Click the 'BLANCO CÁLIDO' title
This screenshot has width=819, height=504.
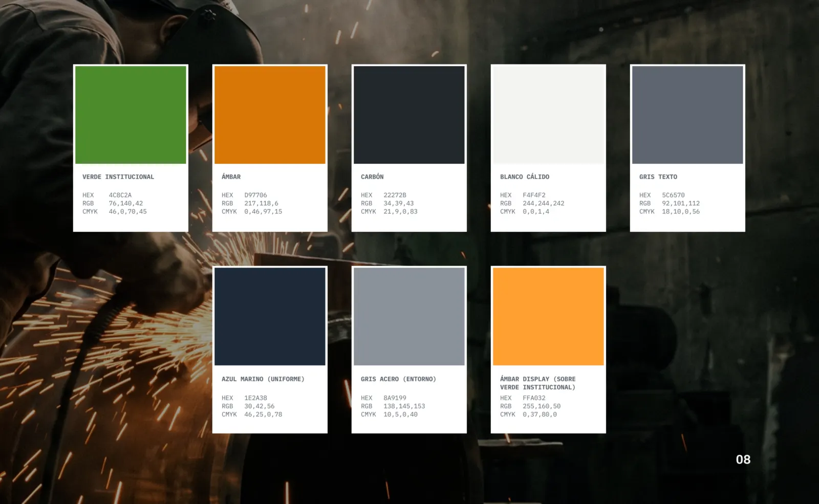pyautogui.click(x=525, y=177)
